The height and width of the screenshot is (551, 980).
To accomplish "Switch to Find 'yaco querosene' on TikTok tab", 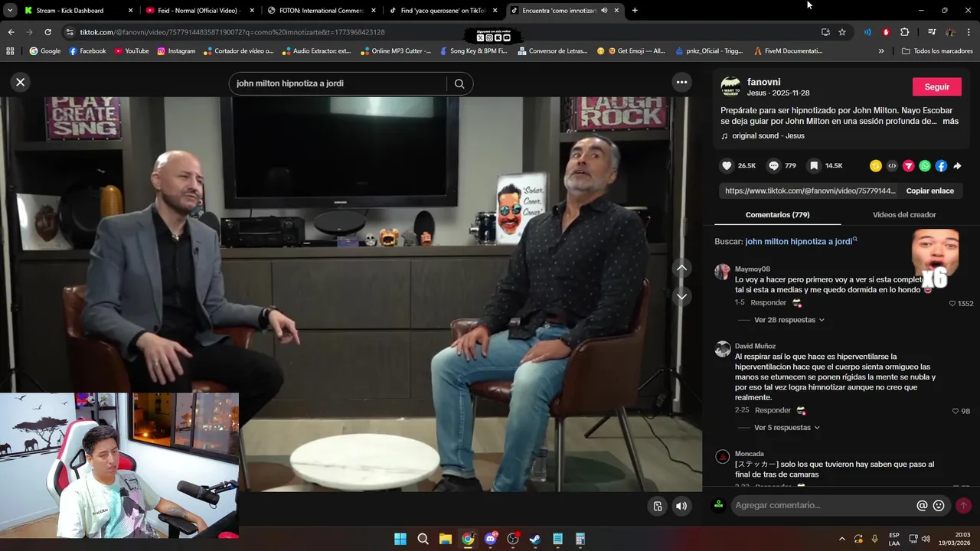I will (442, 11).
